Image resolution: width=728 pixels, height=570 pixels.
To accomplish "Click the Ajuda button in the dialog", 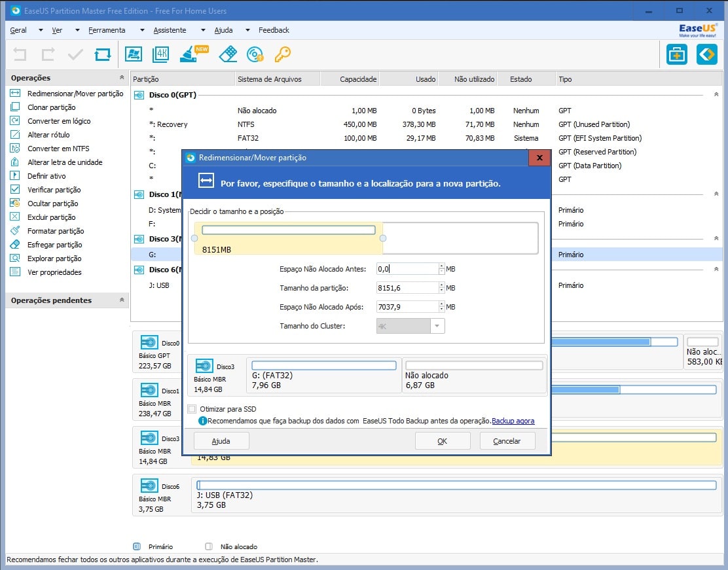I will (221, 441).
